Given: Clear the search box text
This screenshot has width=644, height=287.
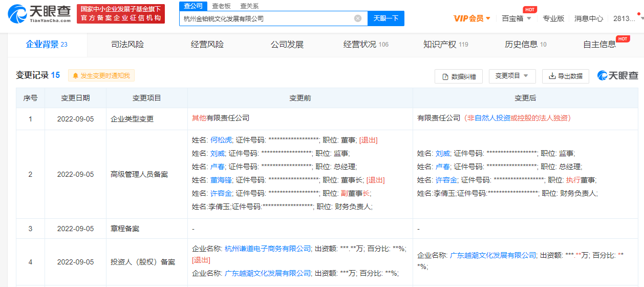Looking at the screenshot, I should [358, 18].
